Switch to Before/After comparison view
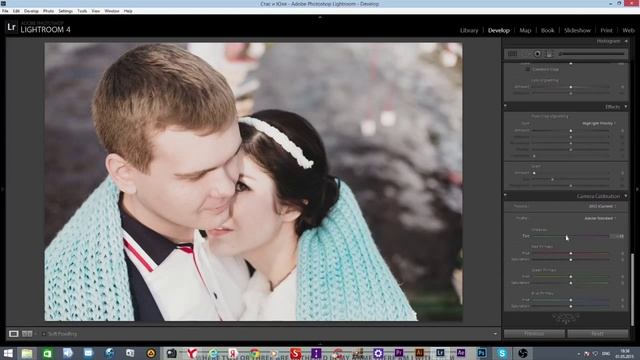Image resolution: width=640 pixels, height=360 pixels. point(27,334)
